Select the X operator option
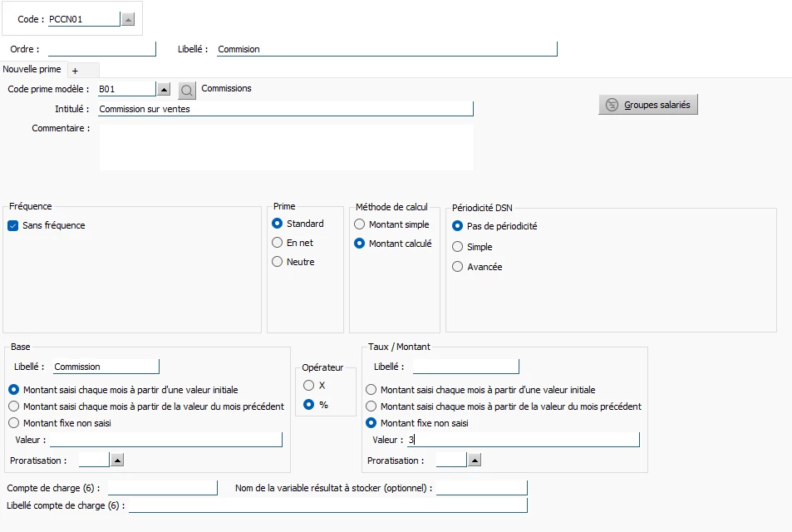792x532 pixels. [x=308, y=385]
